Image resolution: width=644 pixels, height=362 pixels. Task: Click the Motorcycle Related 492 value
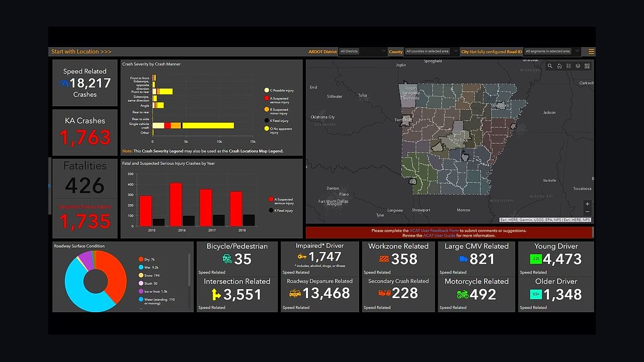pos(483,294)
